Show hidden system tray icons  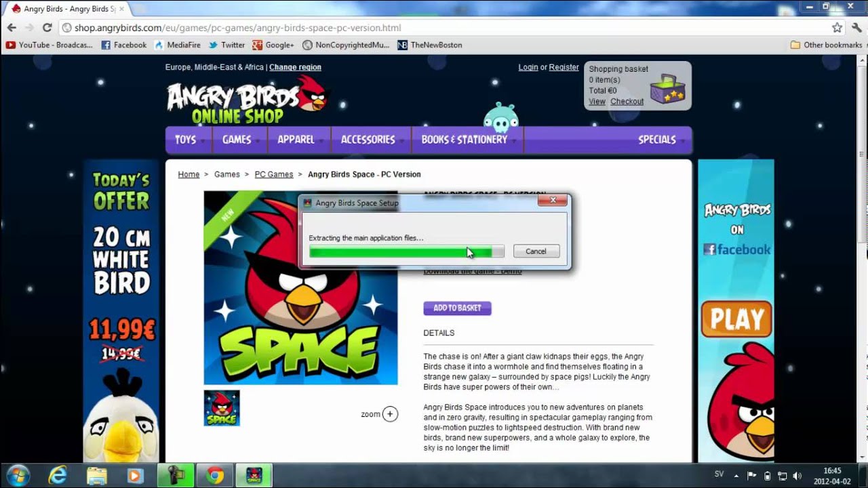(x=737, y=475)
